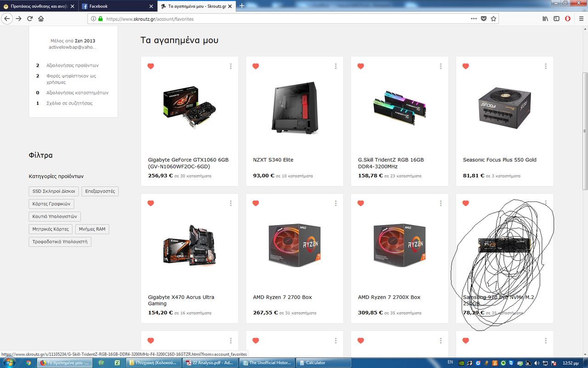Toggle favorite heart on Seasonic Focus Plus

click(466, 66)
